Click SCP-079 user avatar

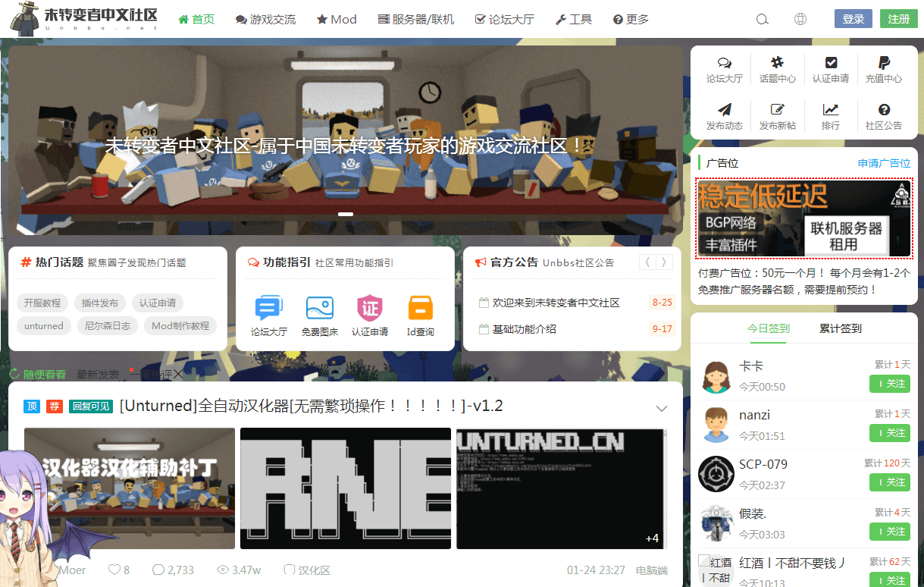coord(716,474)
